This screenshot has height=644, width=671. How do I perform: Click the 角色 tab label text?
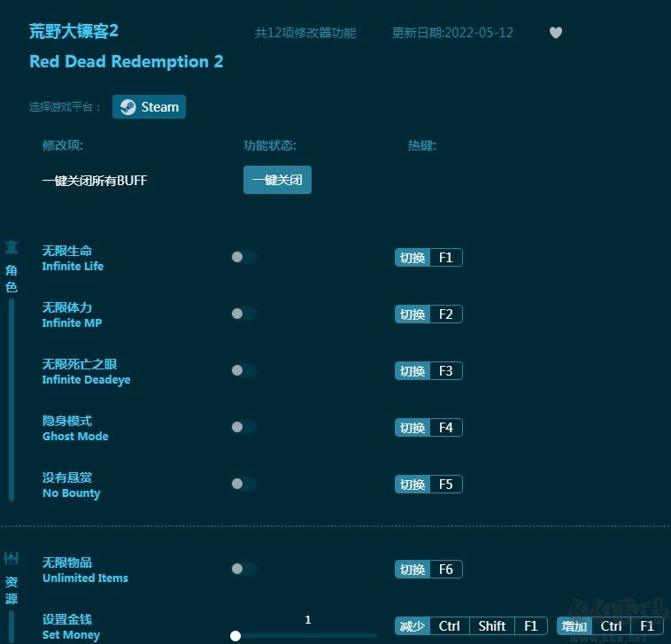[x=12, y=278]
